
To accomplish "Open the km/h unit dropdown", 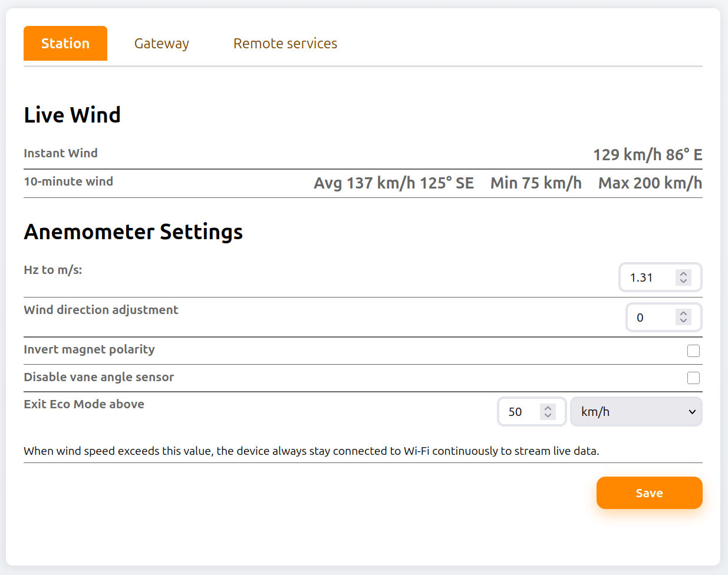I will point(636,412).
